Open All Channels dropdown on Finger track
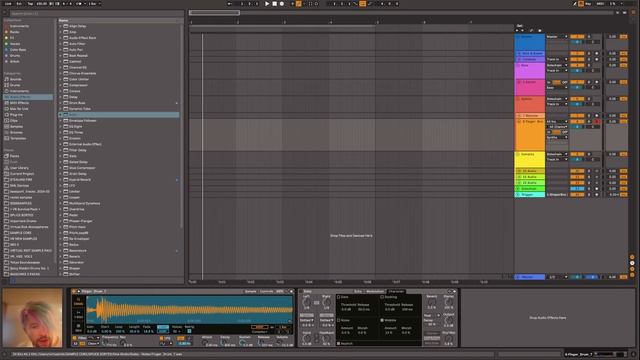 [557, 127]
